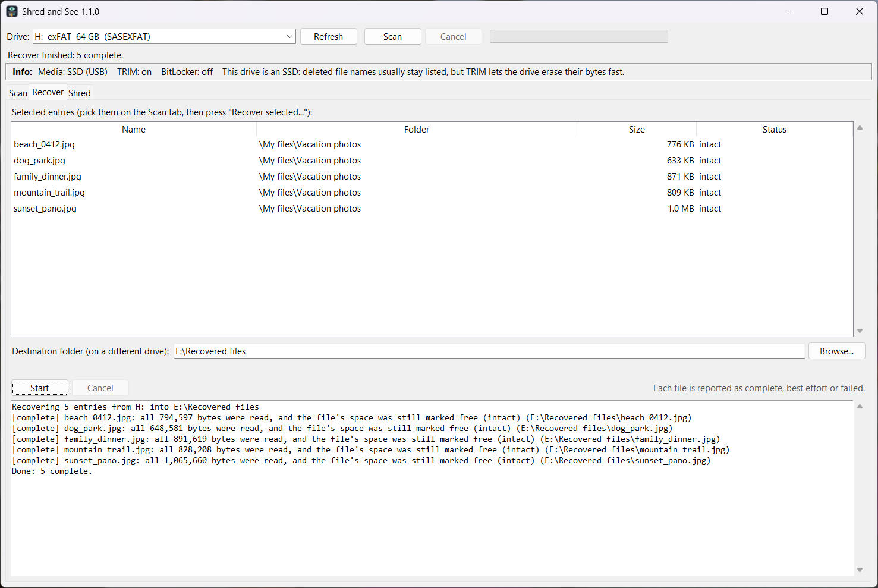Select the mountain_trail.jpg entry
The height and width of the screenshot is (588, 878).
click(x=432, y=193)
